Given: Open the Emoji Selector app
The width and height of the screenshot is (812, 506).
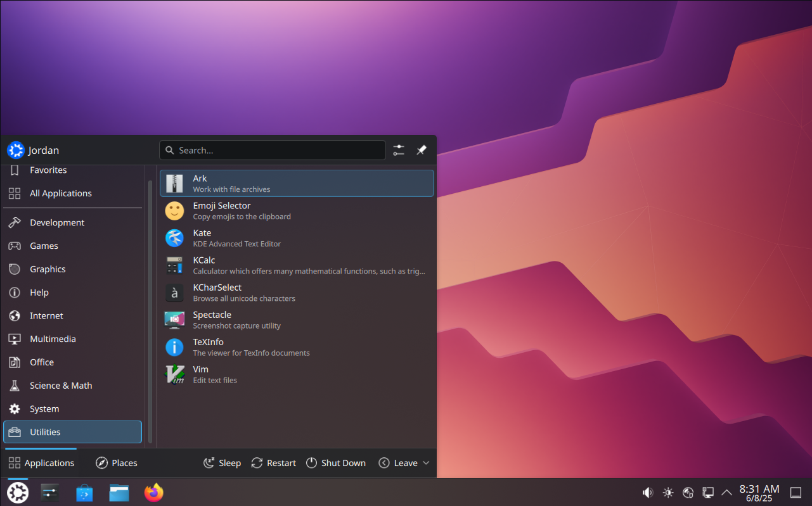Looking at the screenshot, I should coord(297,210).
